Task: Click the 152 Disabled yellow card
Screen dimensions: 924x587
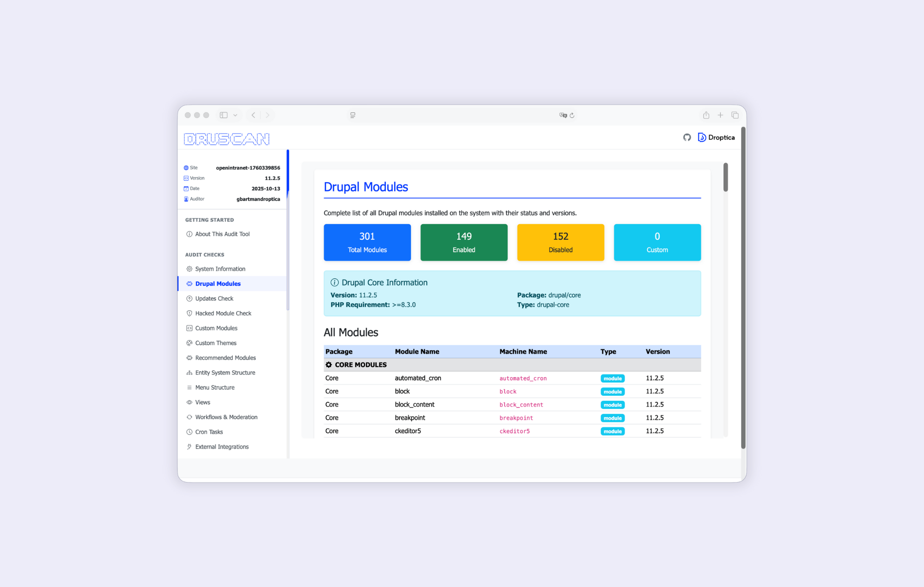Action: click(x=560, y=242)
